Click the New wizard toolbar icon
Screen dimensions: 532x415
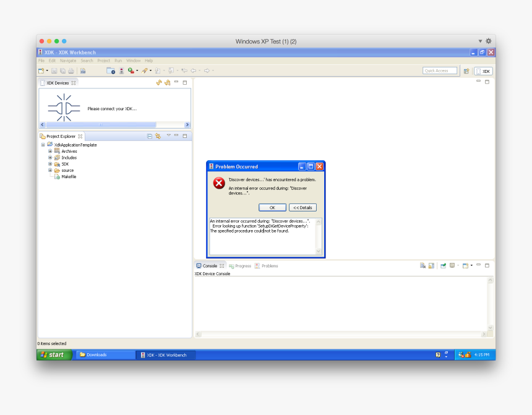pos(41,71)
